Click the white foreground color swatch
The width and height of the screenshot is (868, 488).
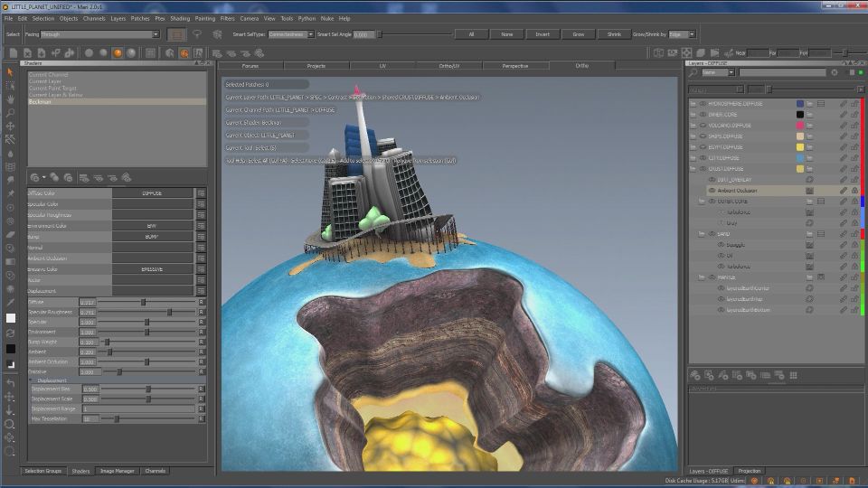pyautogui.click(x=11, y=318)
